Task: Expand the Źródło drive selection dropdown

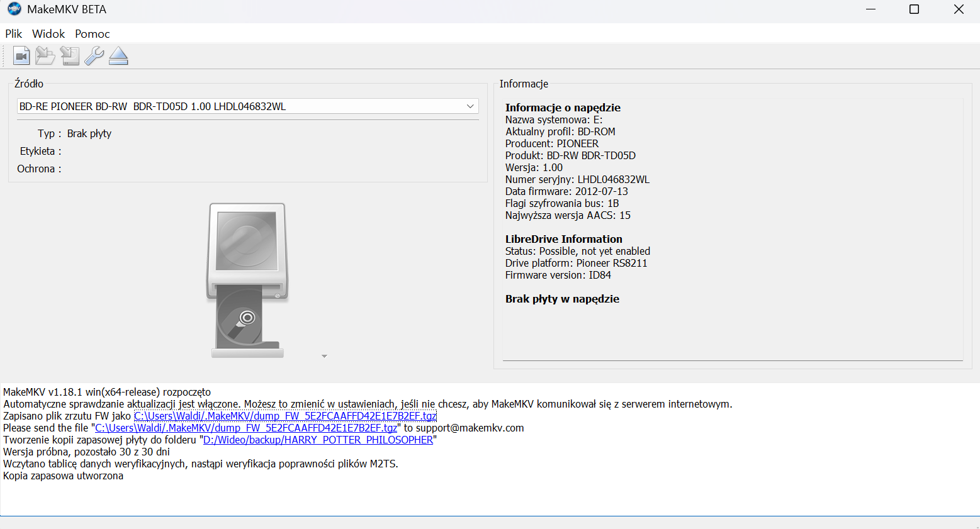Action: pos(470,106)
